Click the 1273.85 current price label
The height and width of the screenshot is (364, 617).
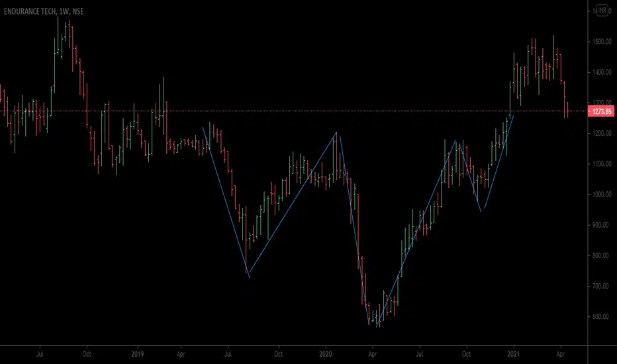coord(602,111)
